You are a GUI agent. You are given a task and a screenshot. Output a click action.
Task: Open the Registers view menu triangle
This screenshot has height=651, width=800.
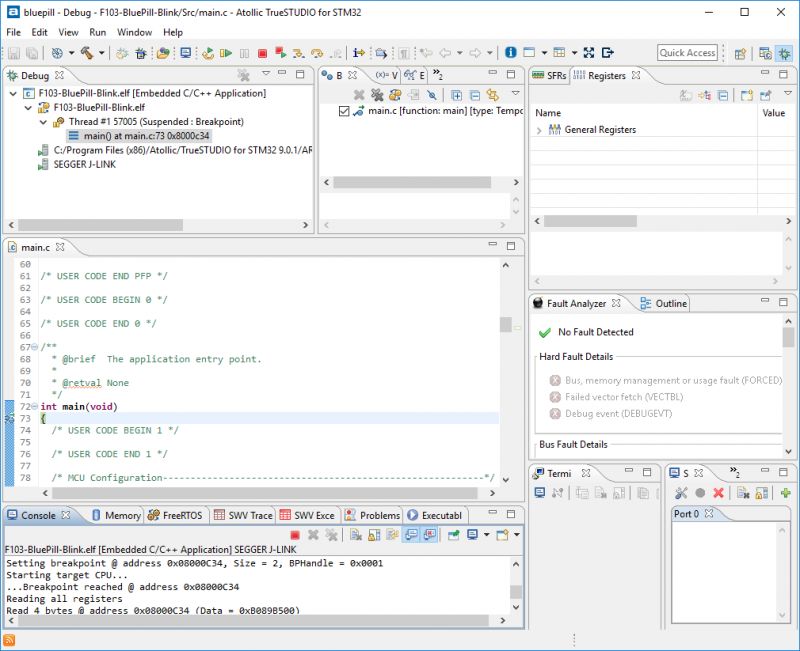point(787,93)
